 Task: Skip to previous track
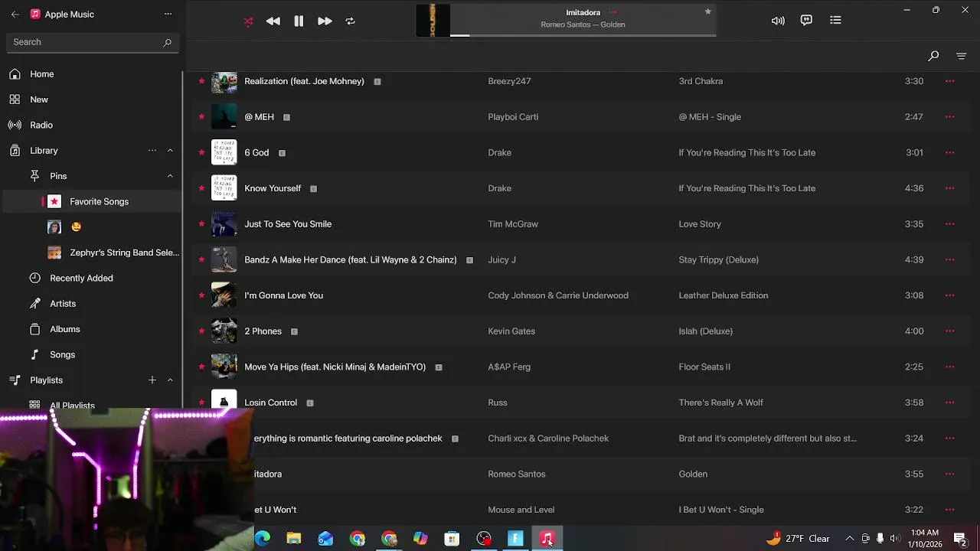(273, 21)
